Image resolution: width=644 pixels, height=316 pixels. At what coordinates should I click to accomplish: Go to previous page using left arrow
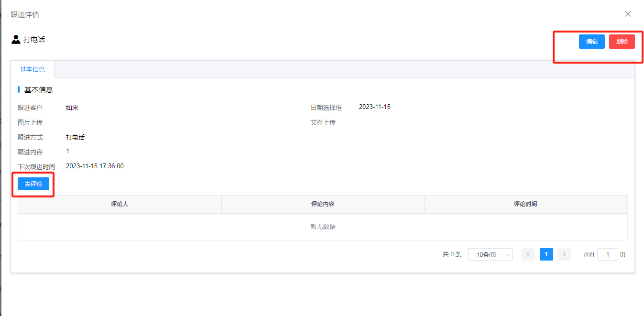[528, 254]
